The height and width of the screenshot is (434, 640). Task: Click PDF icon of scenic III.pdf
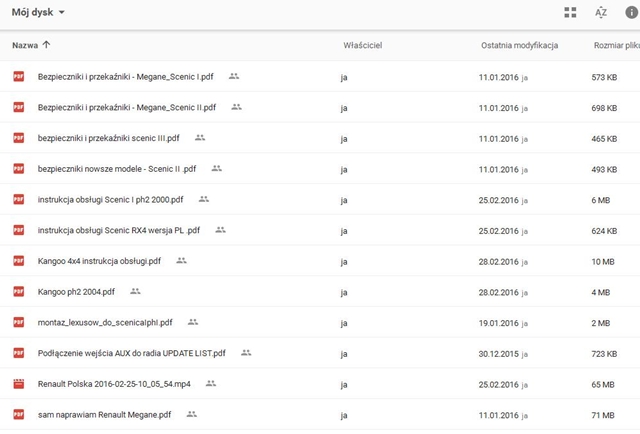(19, 138)
